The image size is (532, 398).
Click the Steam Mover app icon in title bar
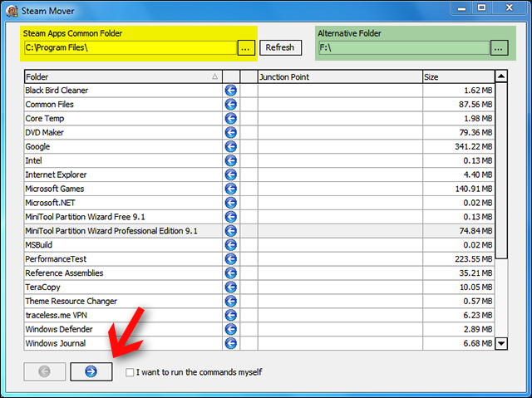point(12,11)
